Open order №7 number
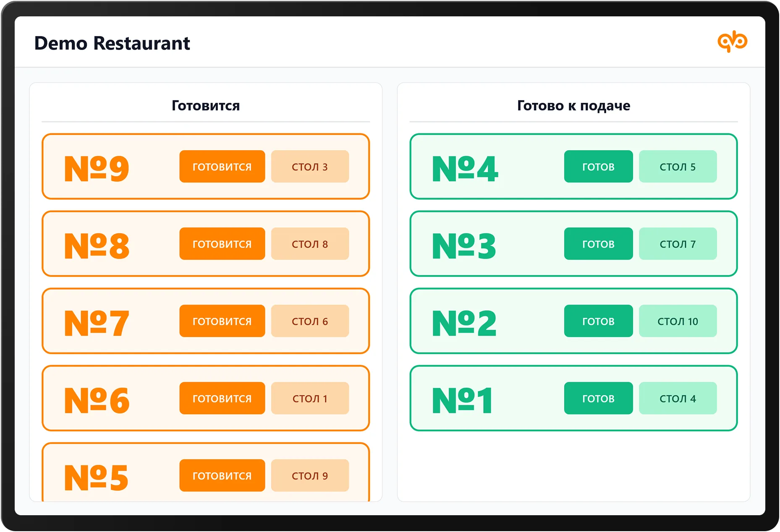 click(x=96, y=323)
